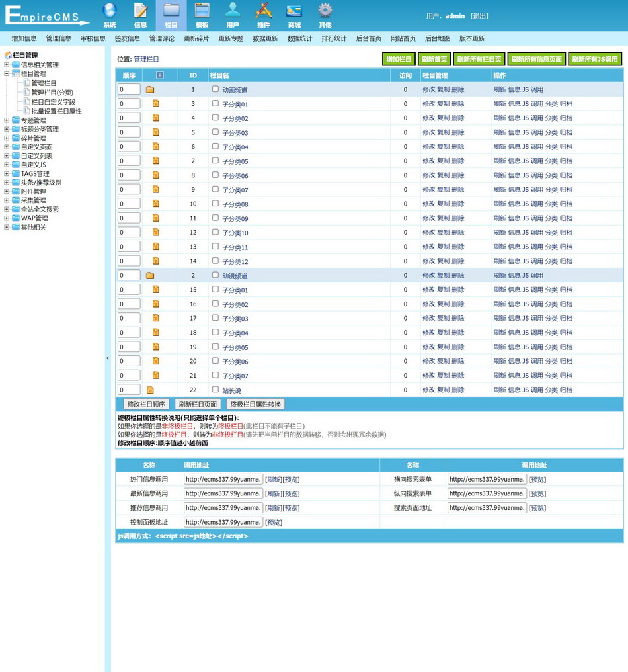Expand the 碎片管理 tree node
Screen dimensions: 628x672
(7, 138)
